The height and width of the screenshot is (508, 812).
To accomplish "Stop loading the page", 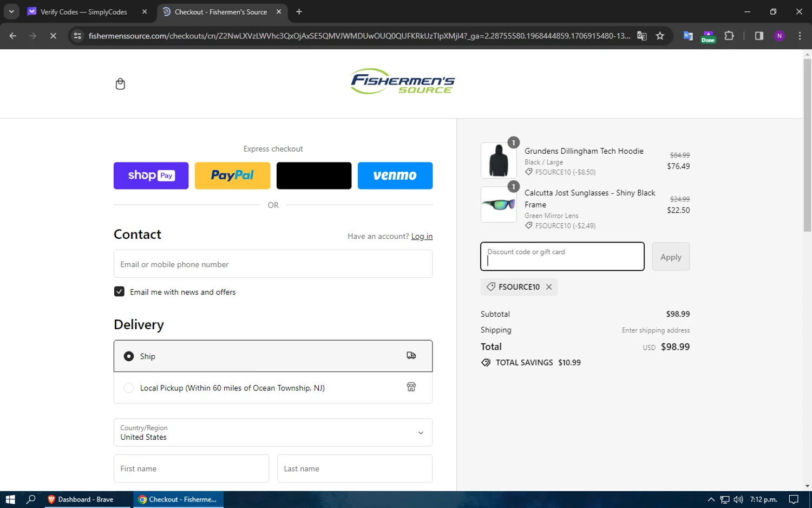I will point(53,36).
